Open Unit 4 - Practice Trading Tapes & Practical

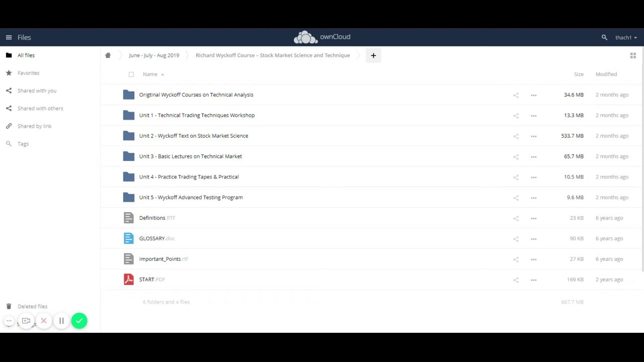189,177
